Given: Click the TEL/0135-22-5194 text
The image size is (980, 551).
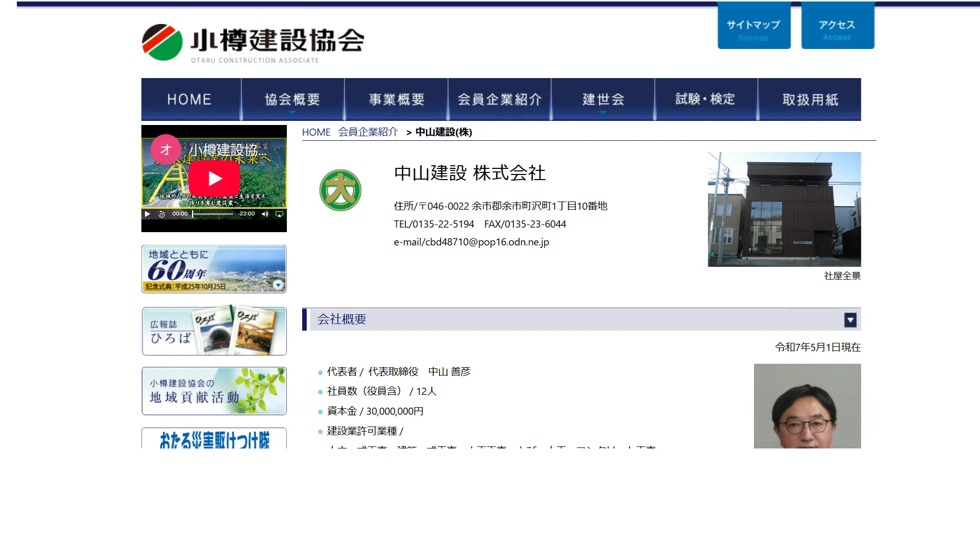Looking at the screenshot, I should (434, 224).
